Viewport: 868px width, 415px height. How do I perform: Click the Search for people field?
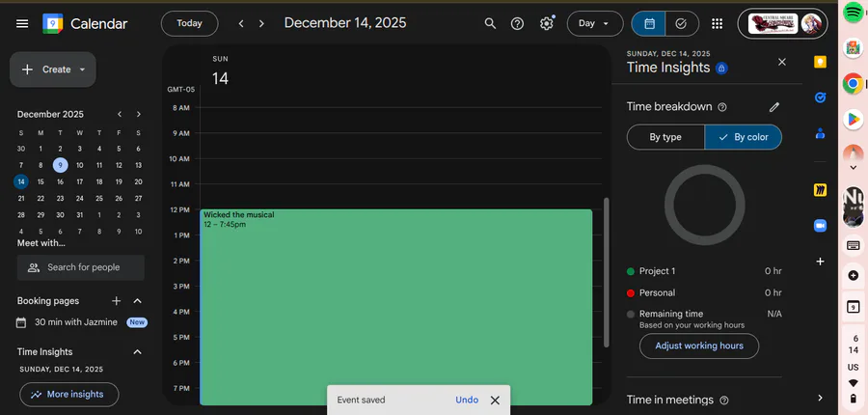pyautogui.click(x=83, y=267)
